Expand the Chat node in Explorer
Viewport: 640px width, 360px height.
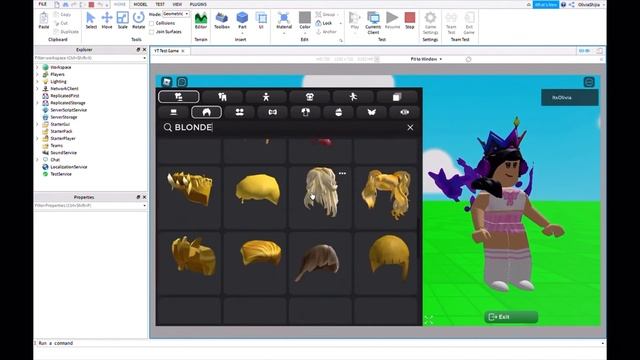(37, 160)
